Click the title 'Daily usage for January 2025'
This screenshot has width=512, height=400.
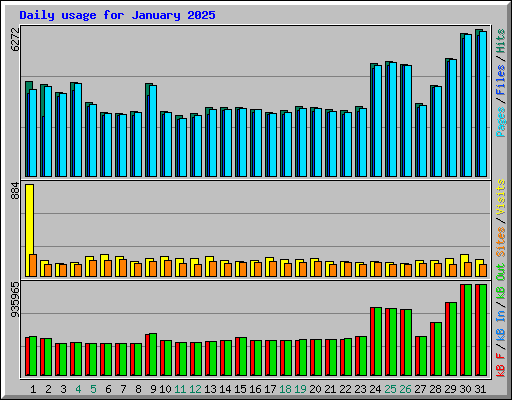click(x=117, y=15)
